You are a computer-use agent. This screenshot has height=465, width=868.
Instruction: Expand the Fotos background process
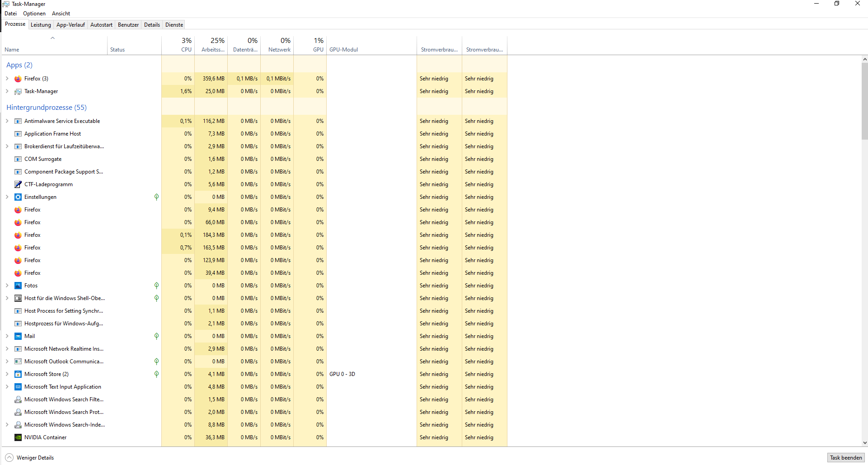[x=7, y=285]
